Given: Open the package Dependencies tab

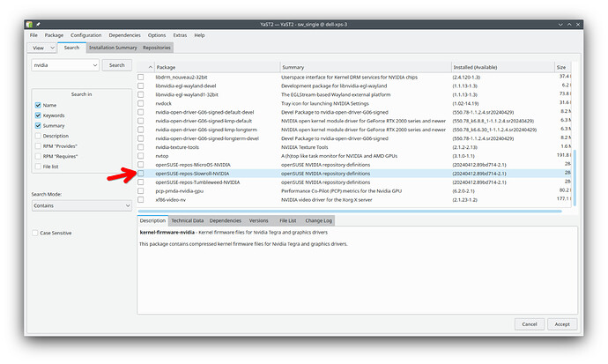Looking at the screenshot, I should point(226,220).
